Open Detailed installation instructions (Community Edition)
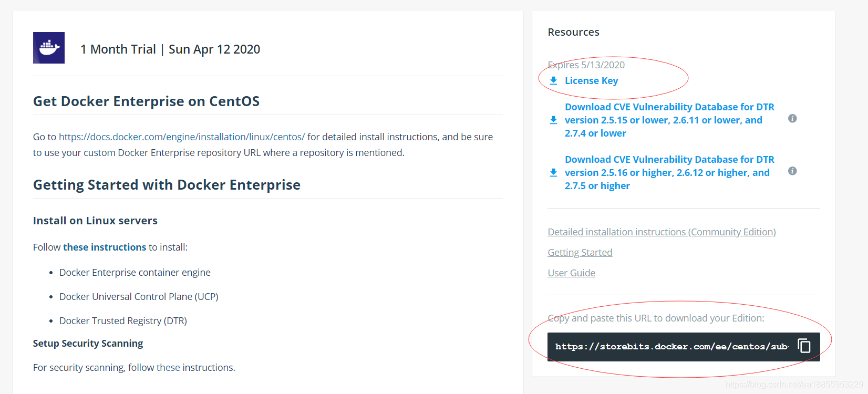 (x=662, y=232)
